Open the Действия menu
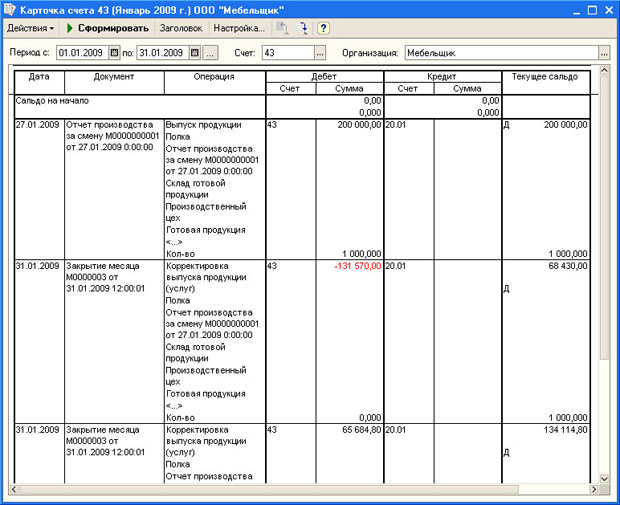 (30, 28)
